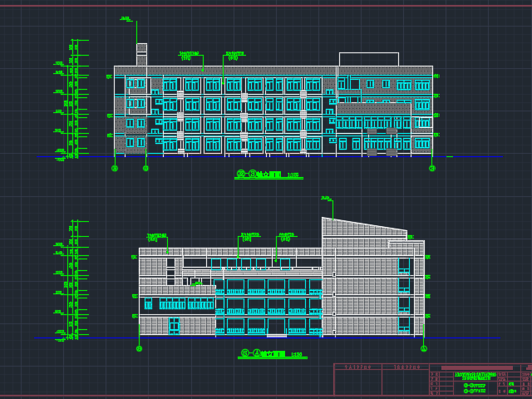
Task: Click left axis bubble under lower elevation
Action: (139, 349)
